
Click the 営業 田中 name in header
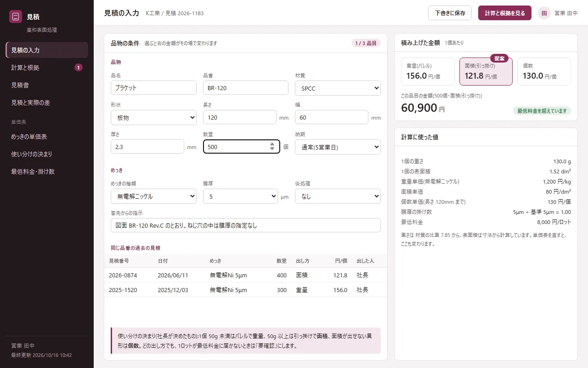566,13
